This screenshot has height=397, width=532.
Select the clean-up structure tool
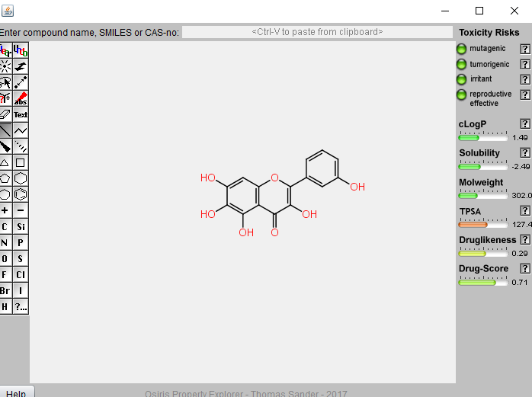coord(6,66)
